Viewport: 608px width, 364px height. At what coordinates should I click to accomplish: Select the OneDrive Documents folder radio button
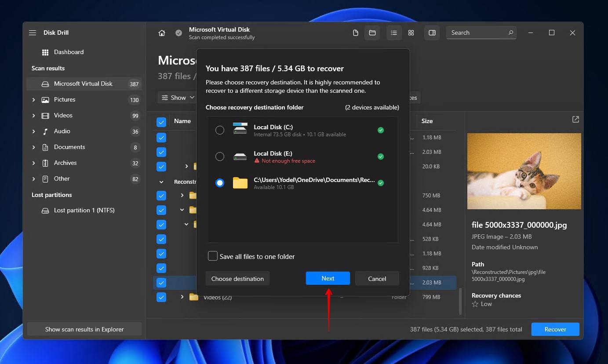click(x=220, y=183)
